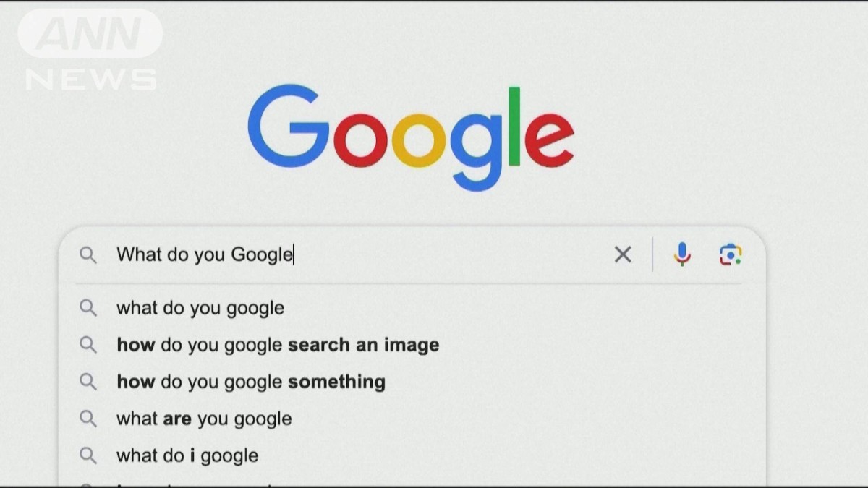Click the partially visible last suggestion row
The height and width of the screenshot is (488, 868).
point(412,481)
